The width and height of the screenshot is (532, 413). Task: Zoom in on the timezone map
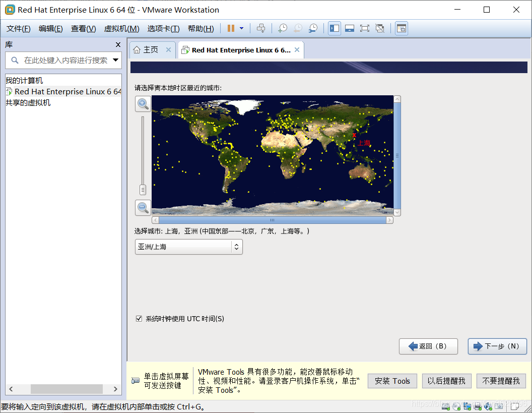(x=143, y=103)
